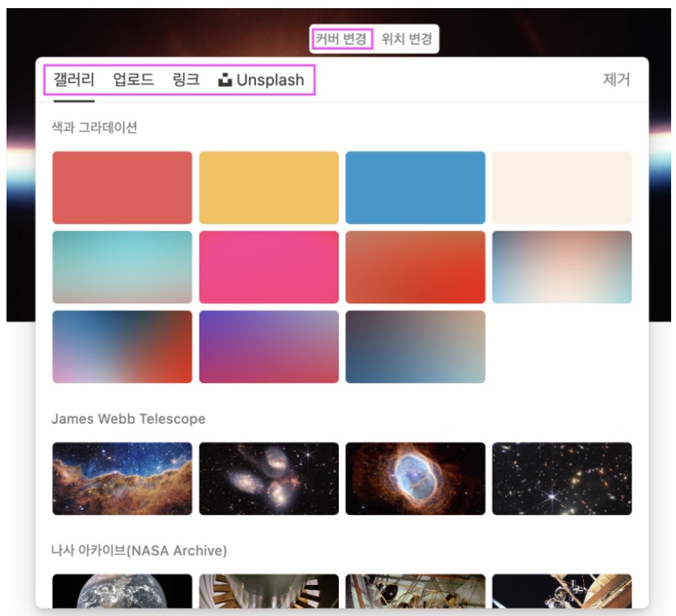Select the Stephan's Quintet galaxies image
Screen dimensions: 676x616
click(x=269, y=478)
